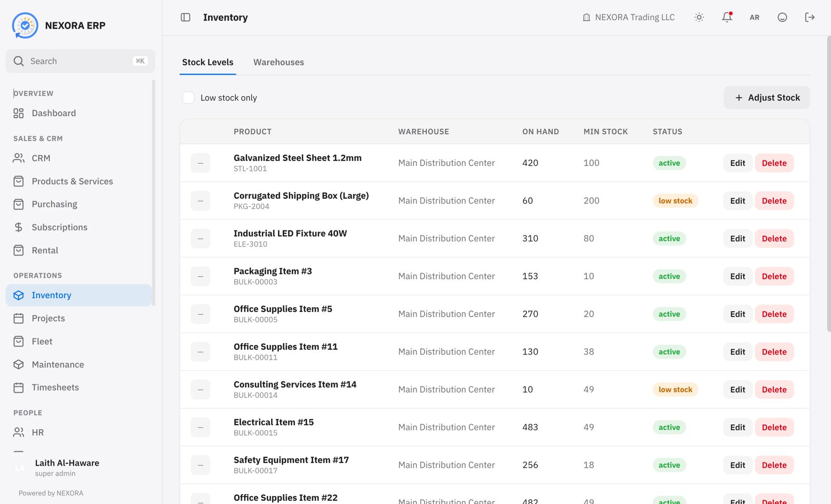The height and width of the screenshot is (504, 831).
Task: Edit the Safety Equipment Item #17 entry
Action: coord(738,465)
